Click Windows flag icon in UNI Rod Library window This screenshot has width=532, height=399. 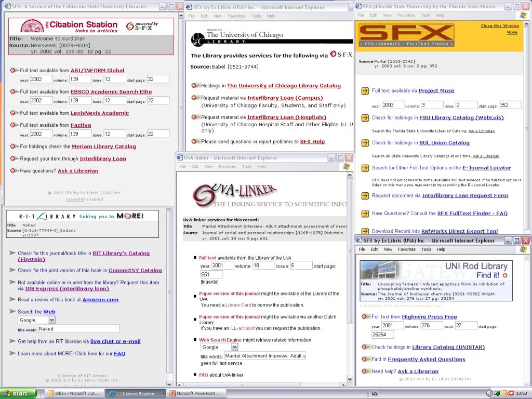pyautogui.click(x=523, y=249)
